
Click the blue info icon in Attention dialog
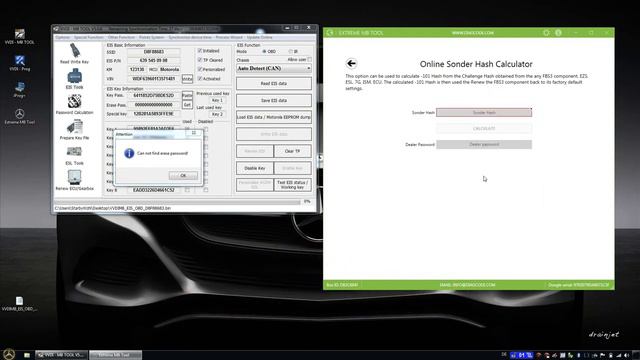(x=129, y=153)
